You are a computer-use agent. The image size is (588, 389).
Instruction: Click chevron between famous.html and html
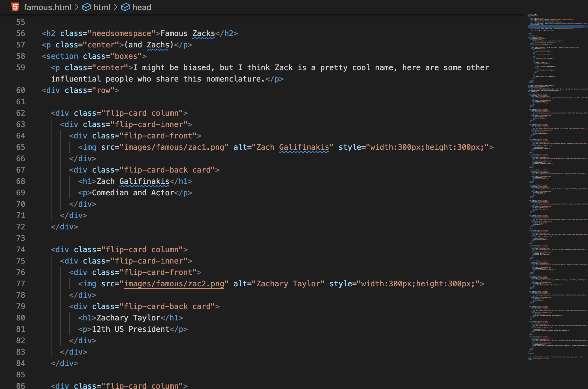(x=77, y=7)
